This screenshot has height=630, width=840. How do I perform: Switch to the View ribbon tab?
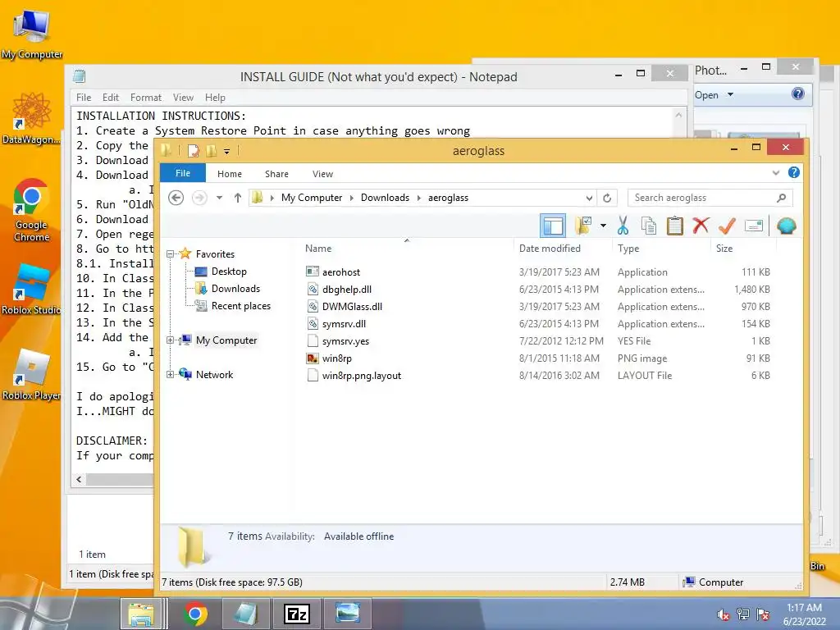322,174
